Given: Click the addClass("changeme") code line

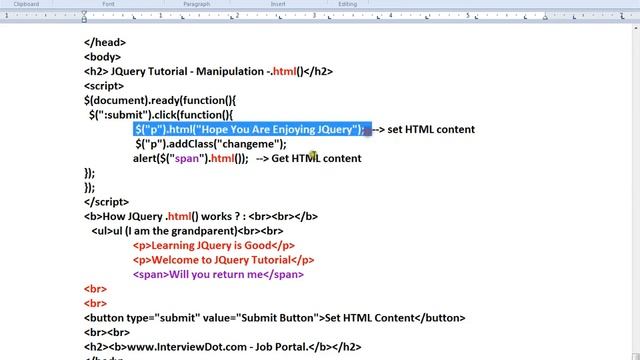Looking at the screenshot, I should click(211, 144).
